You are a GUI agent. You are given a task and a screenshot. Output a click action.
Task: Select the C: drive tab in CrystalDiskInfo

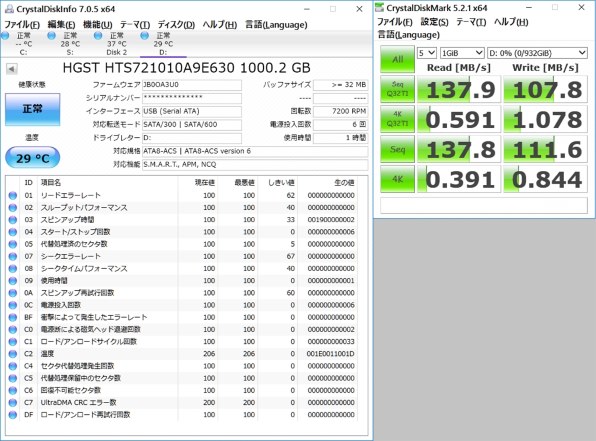[x=23, y=44]
